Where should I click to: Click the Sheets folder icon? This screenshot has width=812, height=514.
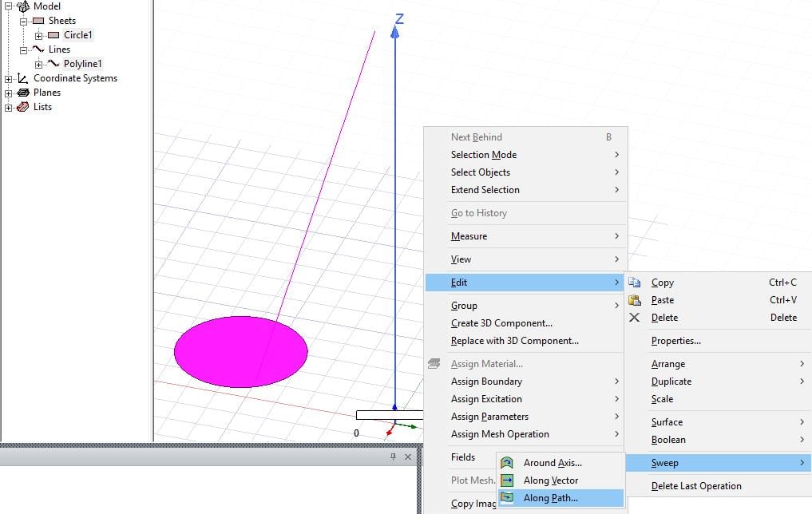pyautogui.click(x=38, y=21)
